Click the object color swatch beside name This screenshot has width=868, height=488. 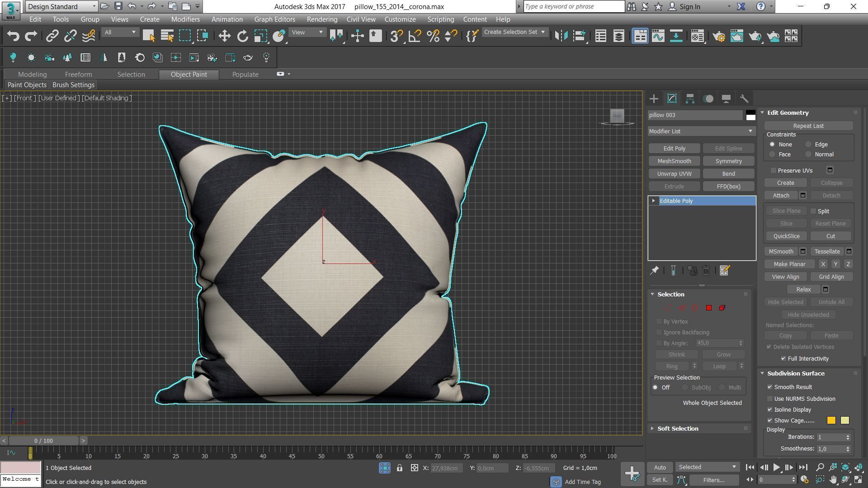click(750, 115)
